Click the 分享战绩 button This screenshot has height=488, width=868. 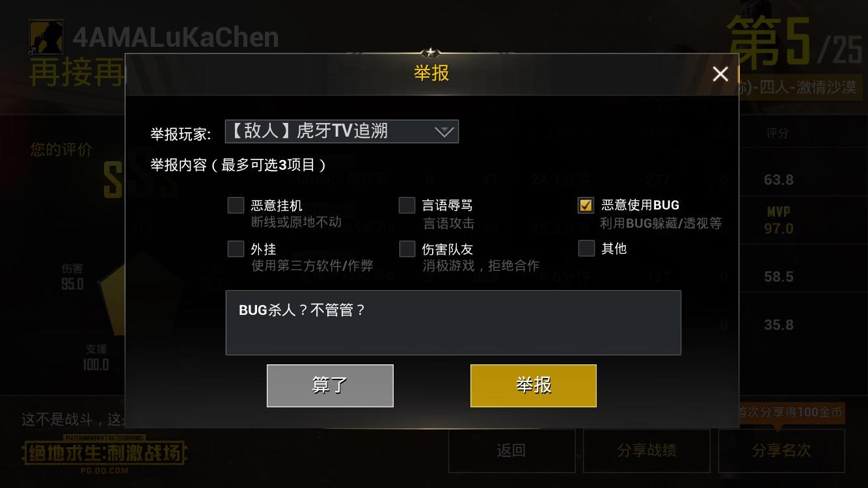(x=646, y=450)
